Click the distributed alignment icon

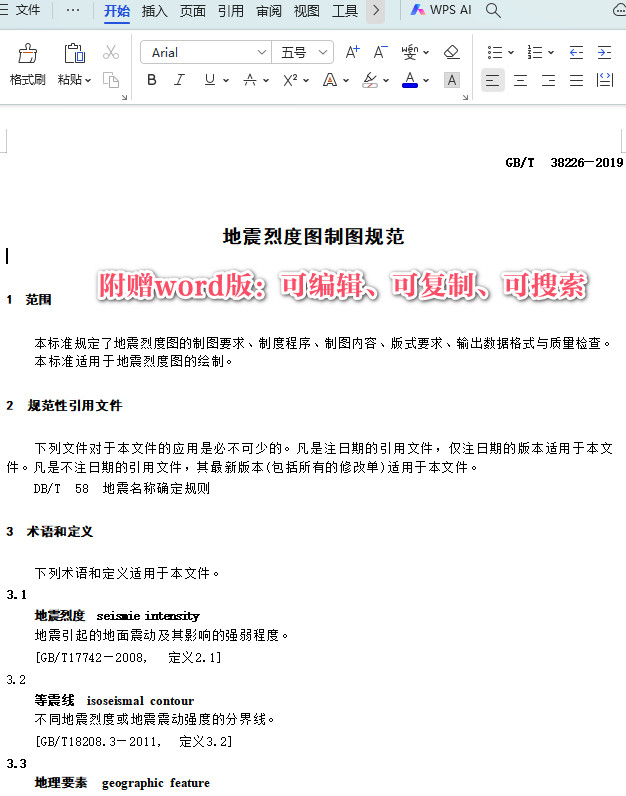[x=605, y=80]
